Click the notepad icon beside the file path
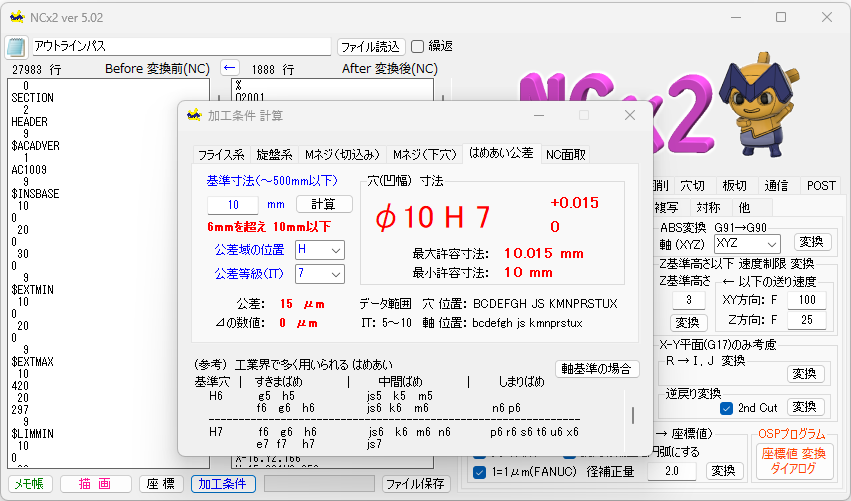 [x=15, y=47]
